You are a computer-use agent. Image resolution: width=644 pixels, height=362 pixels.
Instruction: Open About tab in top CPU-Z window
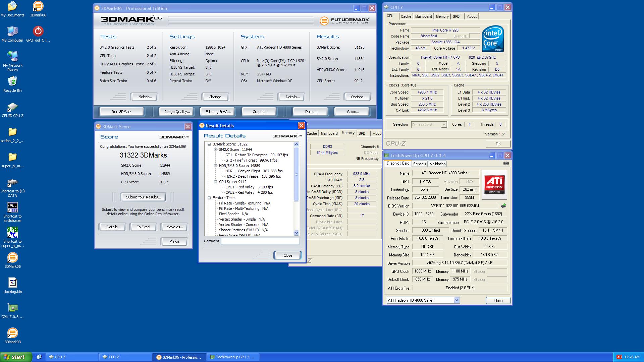tap(472, 16)
